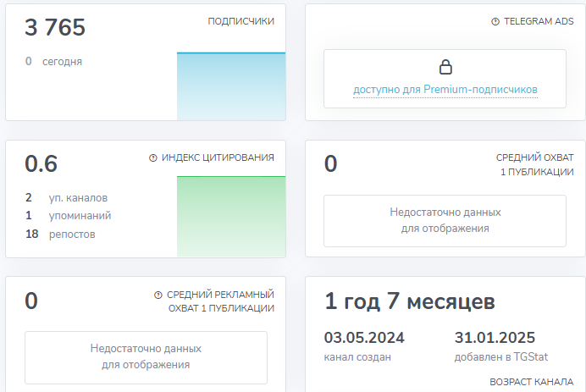Screen dimensions: 586x392
Task: Click the help icon beside Telegram Ads
Action: pos(495,22)
